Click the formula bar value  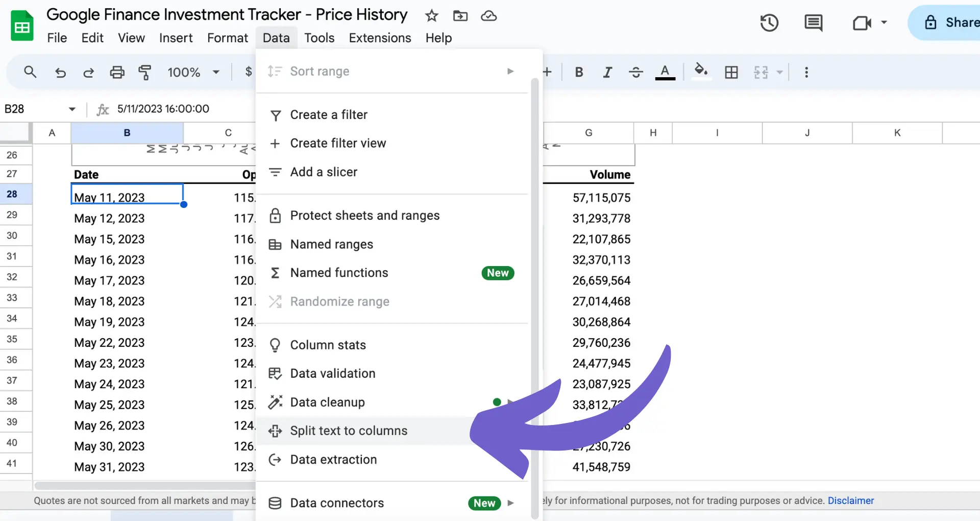[163, 109]
